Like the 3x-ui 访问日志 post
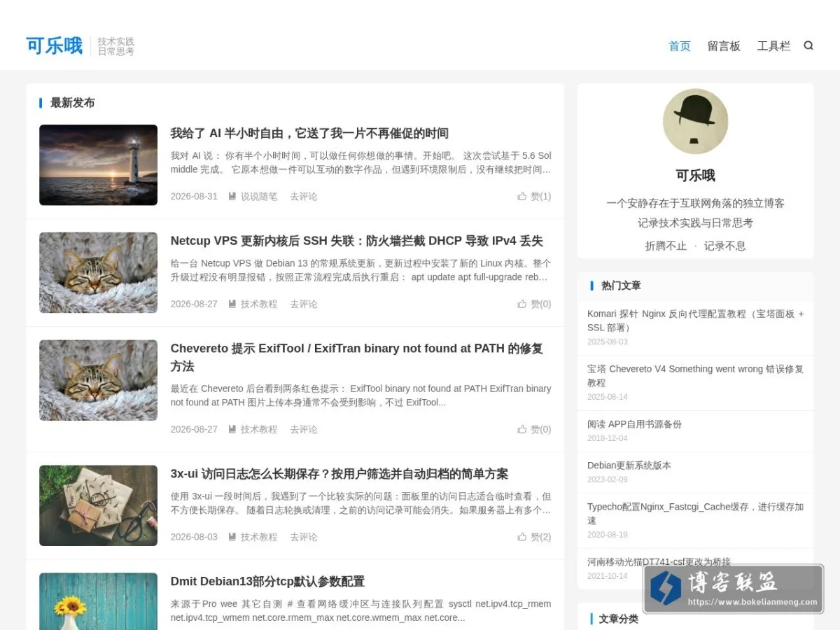Screen dimensions: 840x630 522,537
